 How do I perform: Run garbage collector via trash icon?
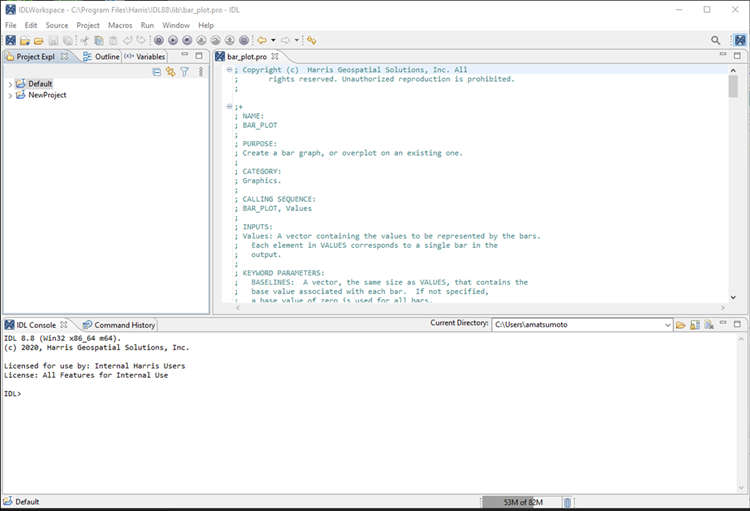pyautogui.click(x=567, y=503)
